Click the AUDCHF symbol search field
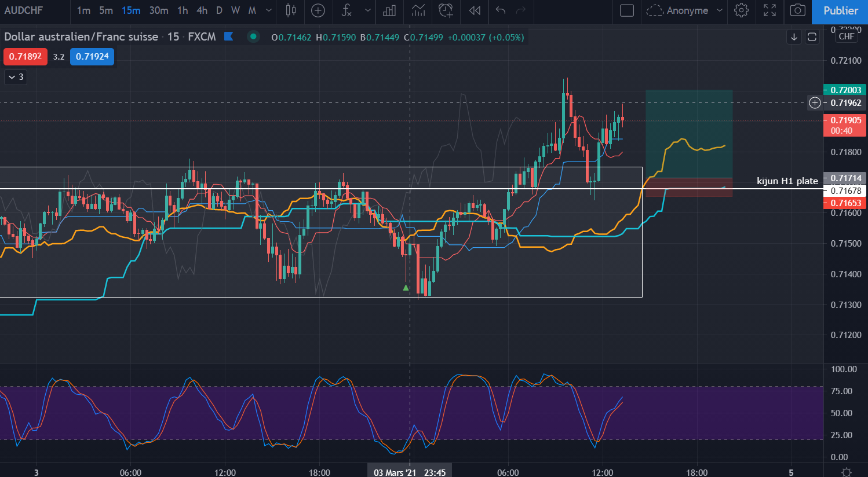868x477 pixels. pyautogui.click(x=24, y=10)
